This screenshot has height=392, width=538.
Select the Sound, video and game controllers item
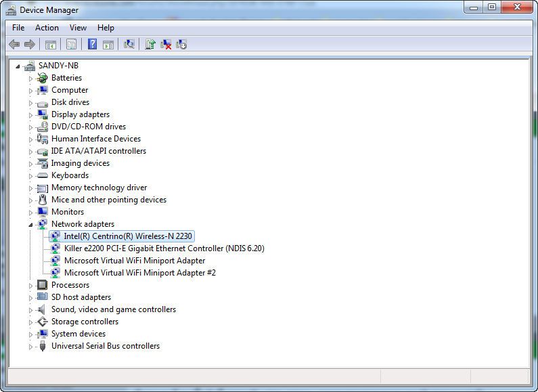click(113, 309)
